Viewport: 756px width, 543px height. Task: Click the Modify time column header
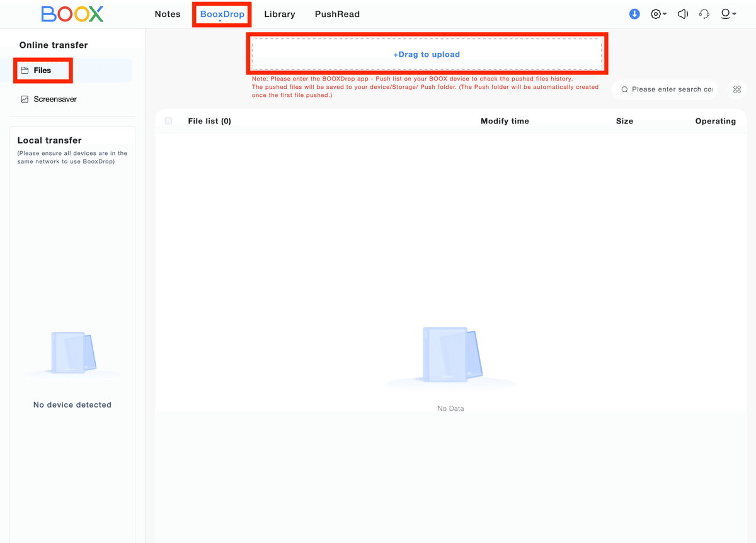click(x=505, y=121)
